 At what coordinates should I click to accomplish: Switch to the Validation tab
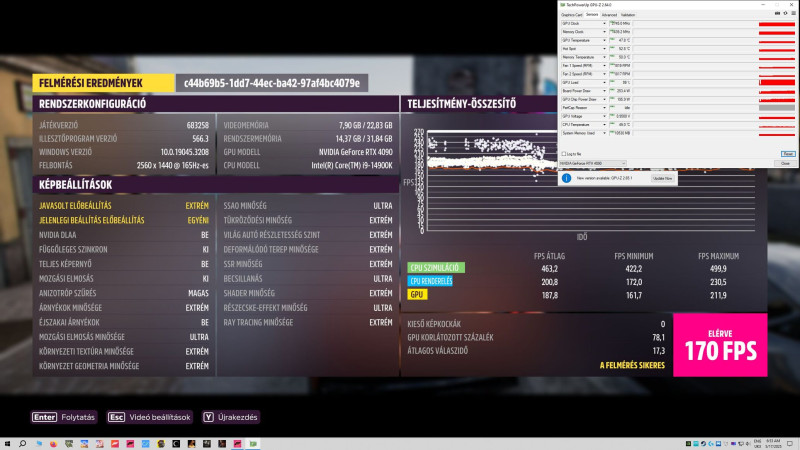pos(628,15)
